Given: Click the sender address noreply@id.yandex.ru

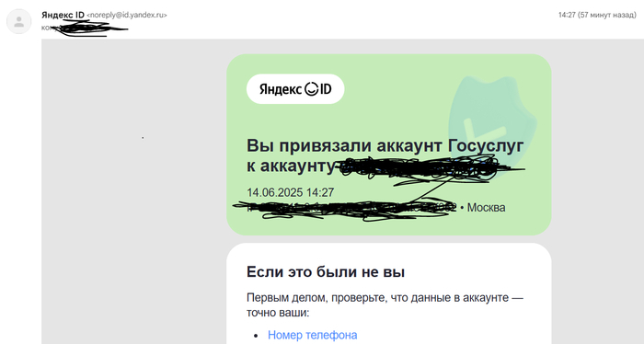Looking at the screenshot, I should coord(127,16).
